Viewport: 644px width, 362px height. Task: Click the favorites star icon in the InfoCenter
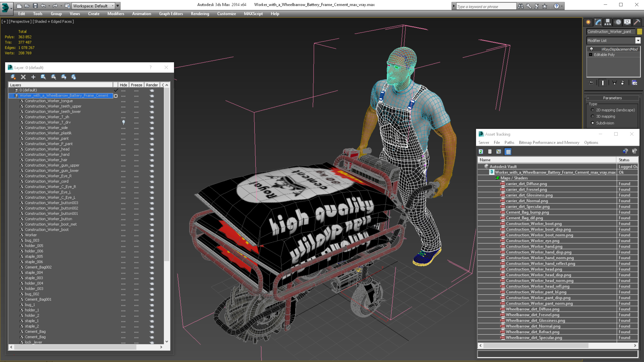point(545,6)
